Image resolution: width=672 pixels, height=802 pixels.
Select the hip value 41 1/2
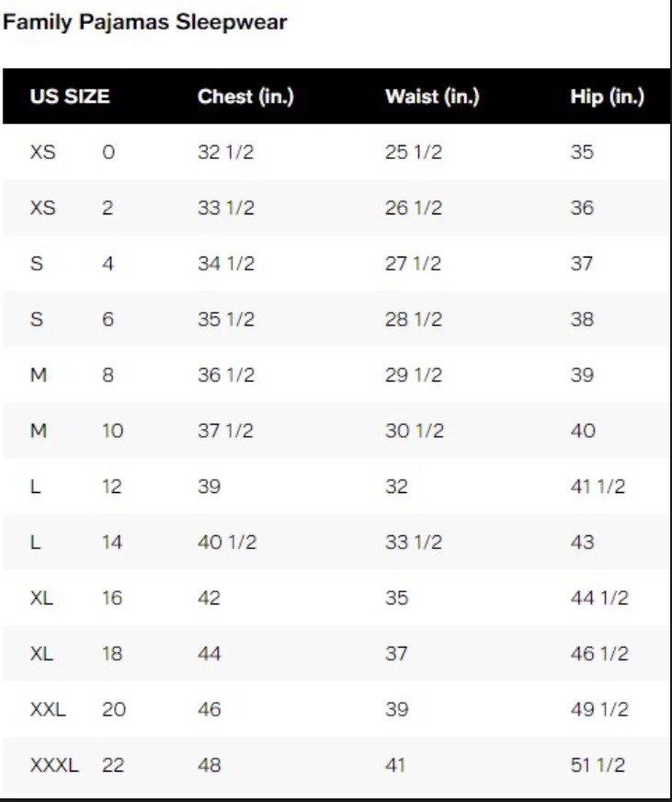pos(598,487)
